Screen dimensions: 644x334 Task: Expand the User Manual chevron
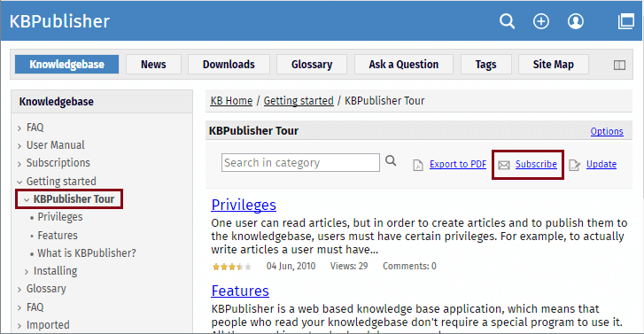click(x=19, y=146)
